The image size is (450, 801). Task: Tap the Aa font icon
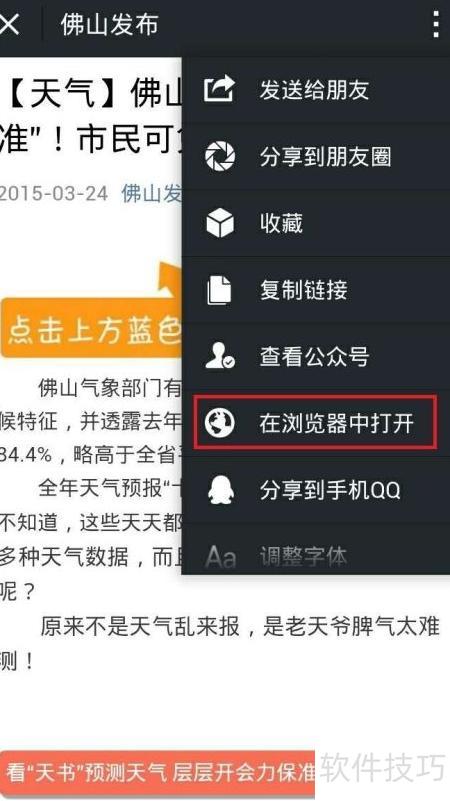220,556
